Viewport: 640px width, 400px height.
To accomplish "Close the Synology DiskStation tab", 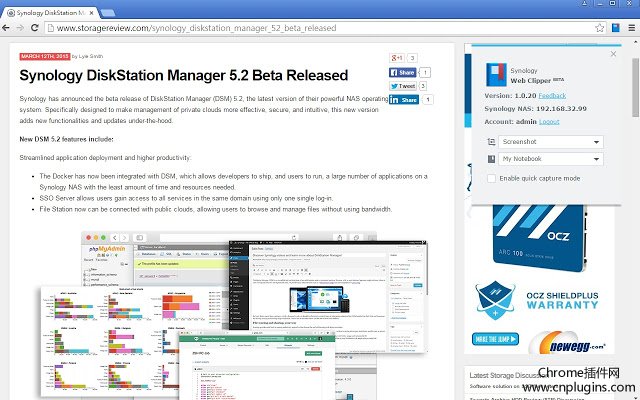I will pyautogui.click(x=91, y=13).
